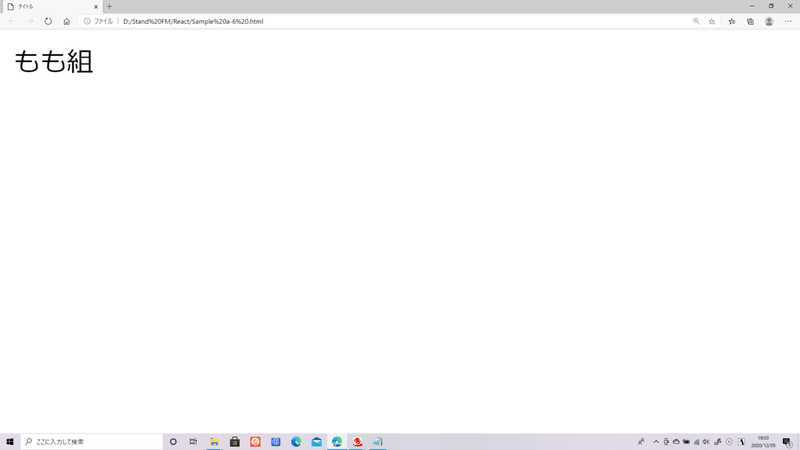Click the browser back arrow
The width and height of the screenshot is (800, 450).
[x=11, y=21]
